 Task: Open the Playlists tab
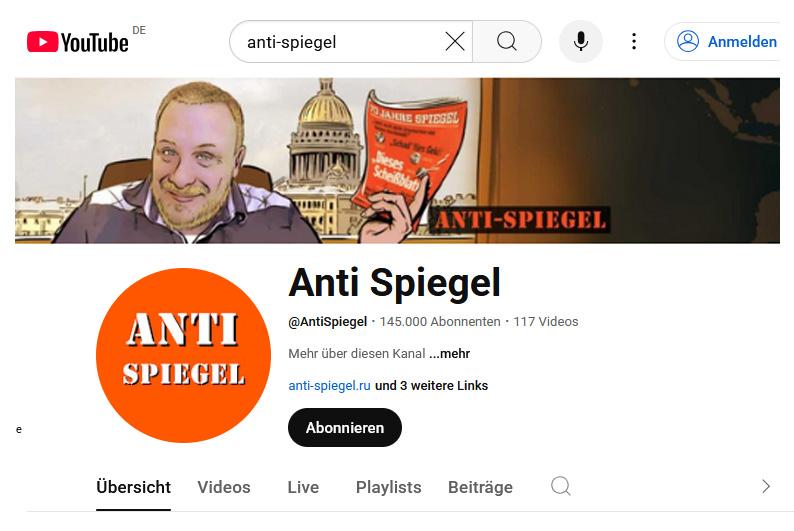tap(388, 487)
